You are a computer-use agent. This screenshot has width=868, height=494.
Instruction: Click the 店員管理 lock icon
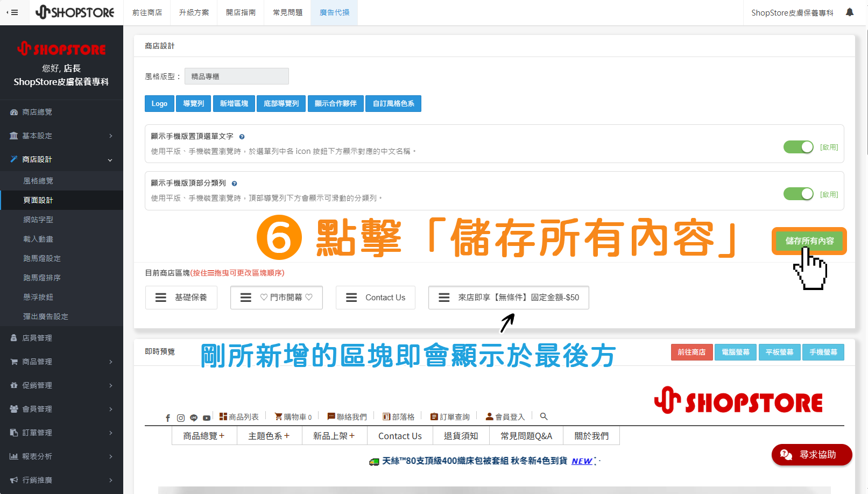click(14, 338)
